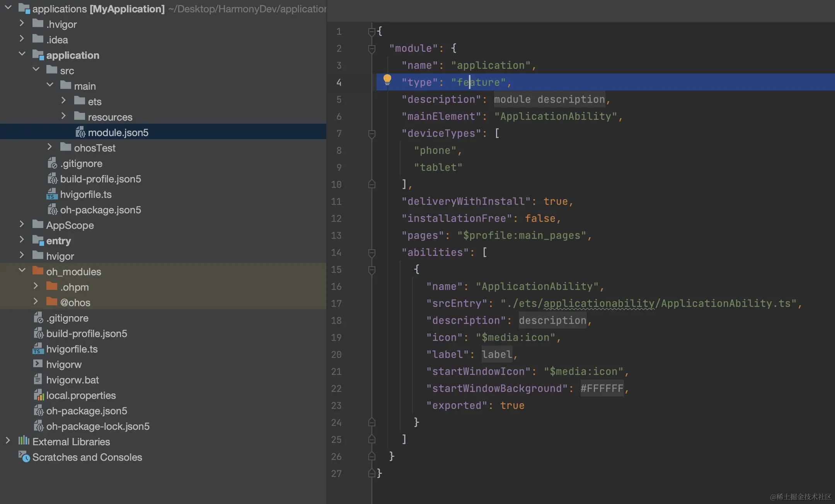Click the yellow lightbulb quick-fix icon
This screenshot has height=504, width=835.
[x=387, y=80]
